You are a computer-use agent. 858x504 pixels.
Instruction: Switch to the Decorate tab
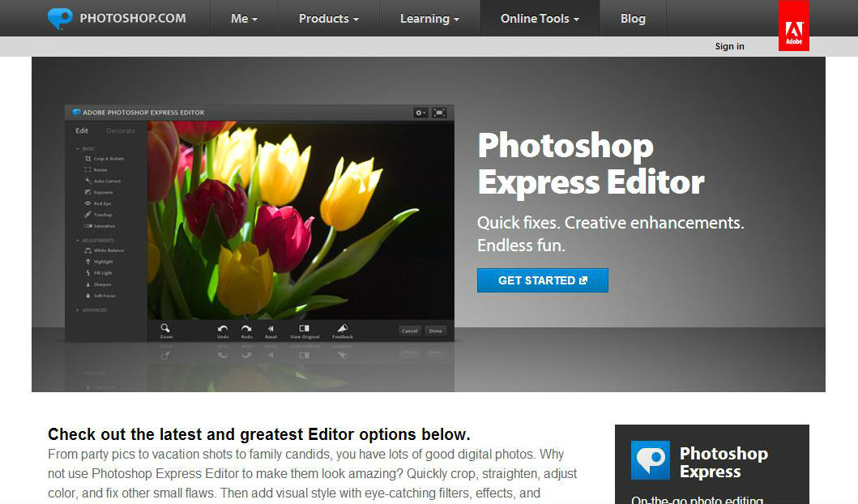121,130
